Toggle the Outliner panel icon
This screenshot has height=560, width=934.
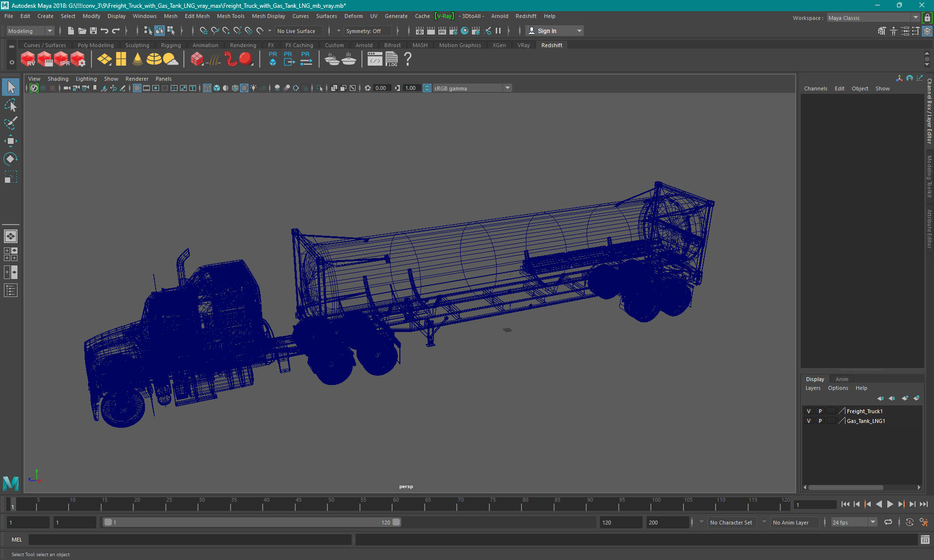click(11, 290)
